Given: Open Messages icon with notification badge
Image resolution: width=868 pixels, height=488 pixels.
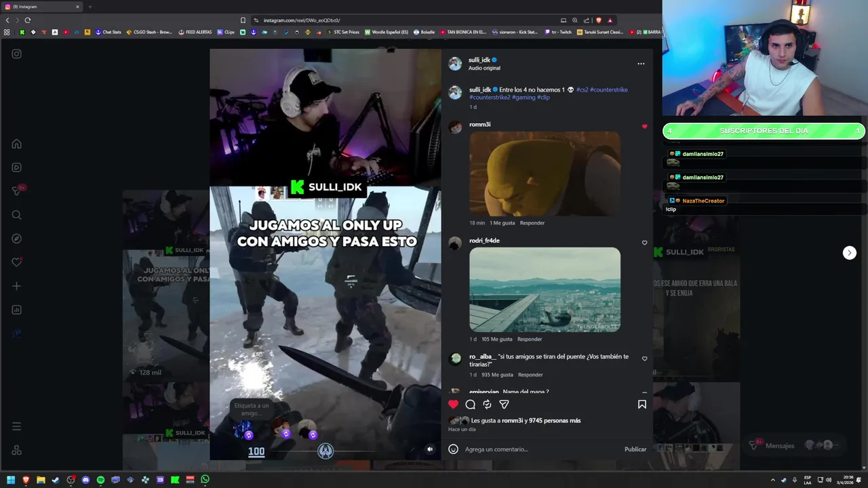Looking at the screenshot, I should tap(18, 191).
